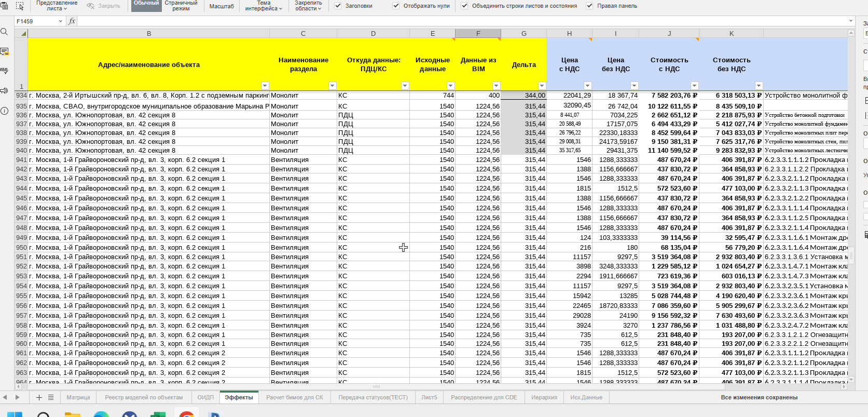Open the list of sheets icon
This screenshot has width=868, height=417.
[51, 397]
